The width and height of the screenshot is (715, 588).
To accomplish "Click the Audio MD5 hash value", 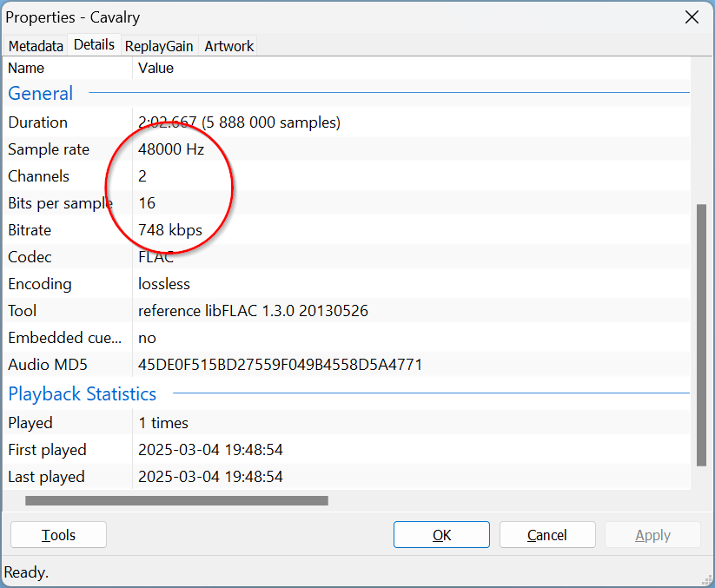I will tap(281, 364).
